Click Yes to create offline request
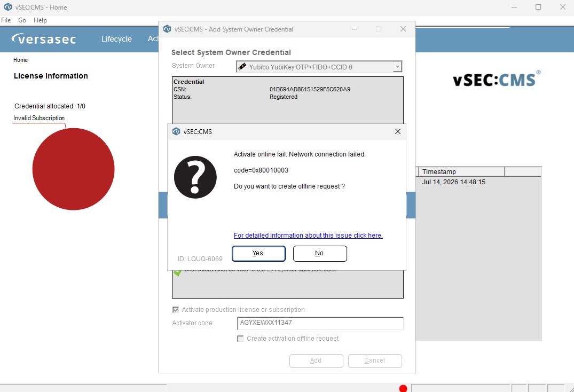The height and width of the screenshot is (392, 574). tap(259, 253)
